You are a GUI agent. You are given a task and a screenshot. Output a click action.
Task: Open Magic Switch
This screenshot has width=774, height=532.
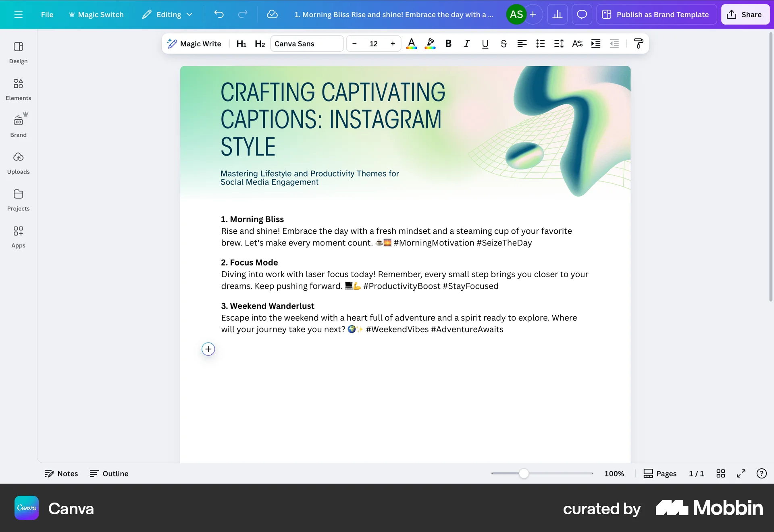coord(96,14)
